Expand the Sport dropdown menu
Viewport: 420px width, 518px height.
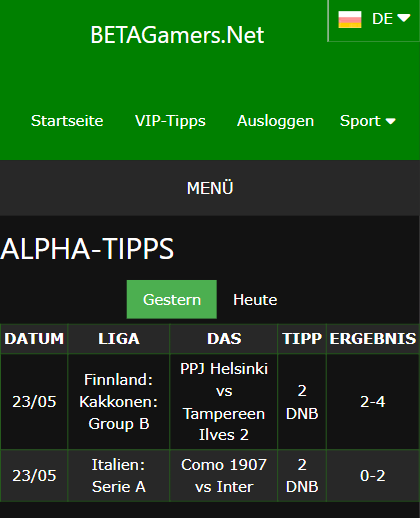(368, 121)
